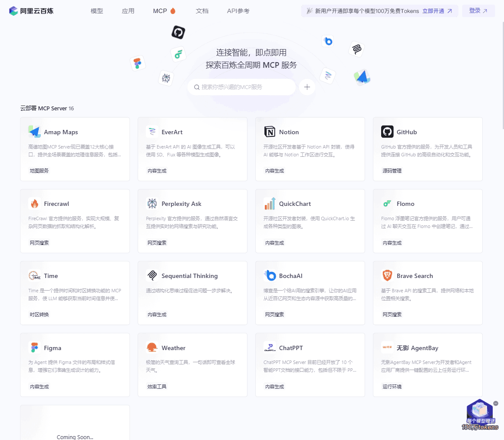
Task: Click the Flomo card title
Action: pyautogui.click(x=405, y=204)
